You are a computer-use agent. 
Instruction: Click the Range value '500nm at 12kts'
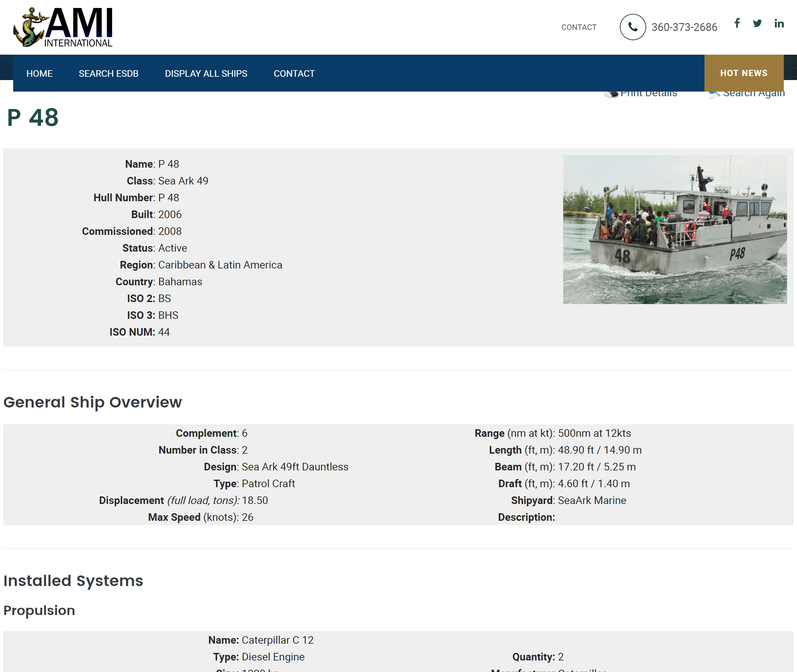click(594, 433)
